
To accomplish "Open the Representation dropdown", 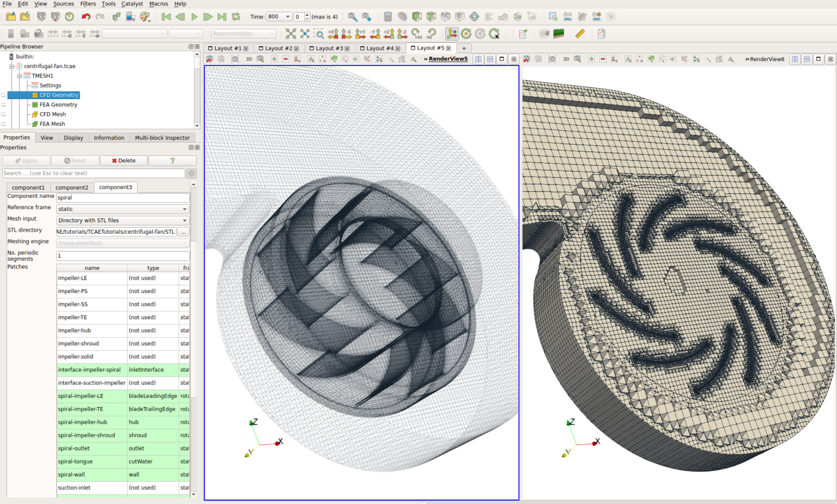I will coord(243,33).
